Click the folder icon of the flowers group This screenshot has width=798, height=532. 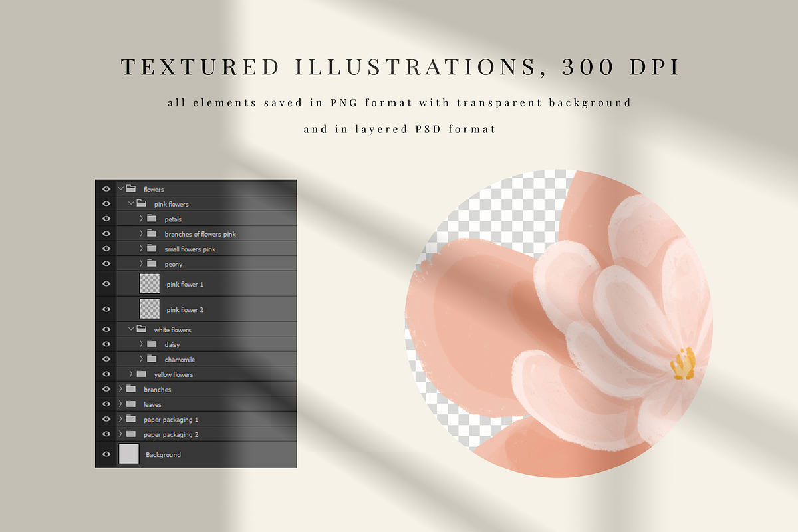131,189
